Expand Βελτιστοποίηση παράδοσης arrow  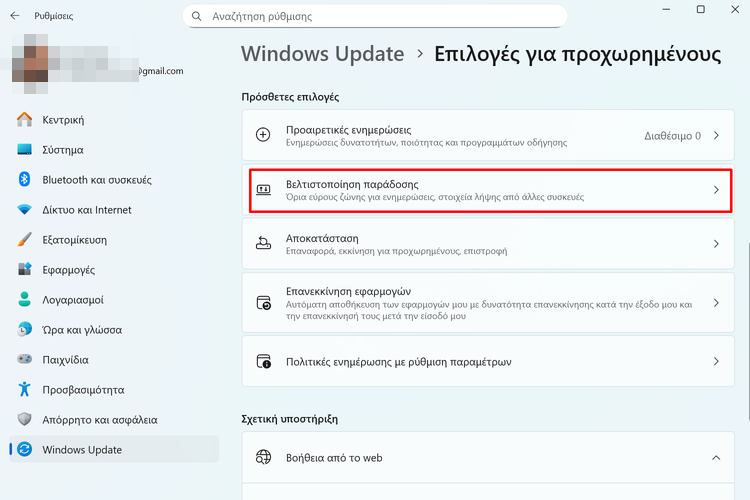[x=716, y=190]
